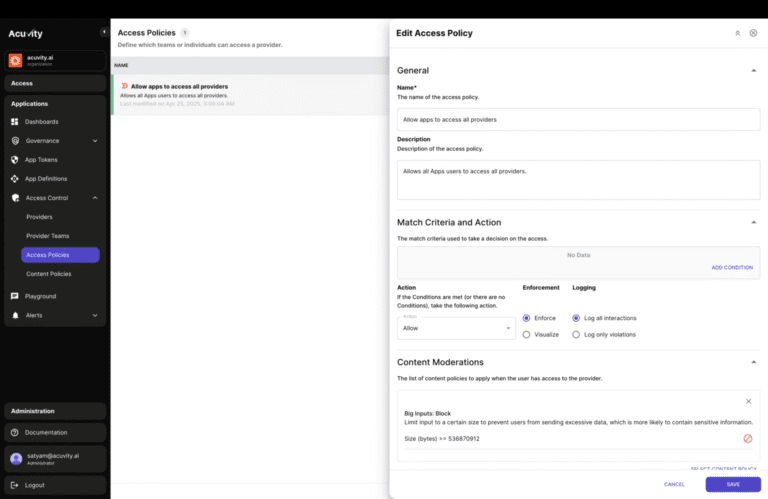Go to Providers under Access Control

pos(39,217)
